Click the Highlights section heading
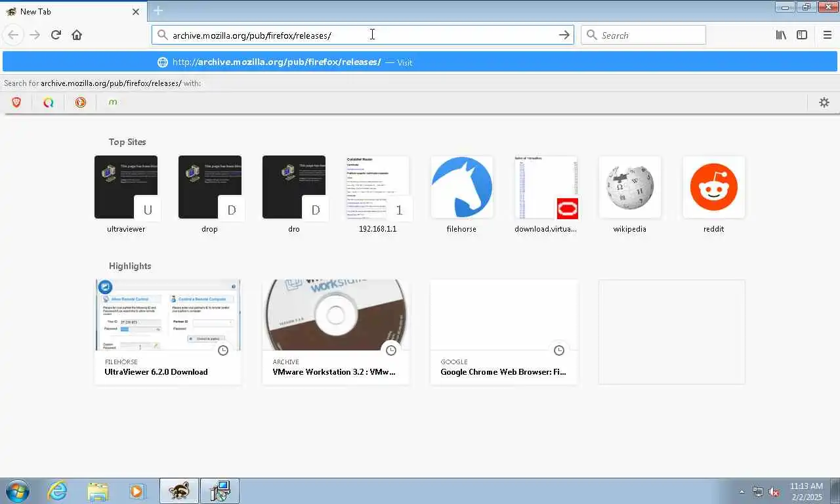 click(x=130, y=266)
